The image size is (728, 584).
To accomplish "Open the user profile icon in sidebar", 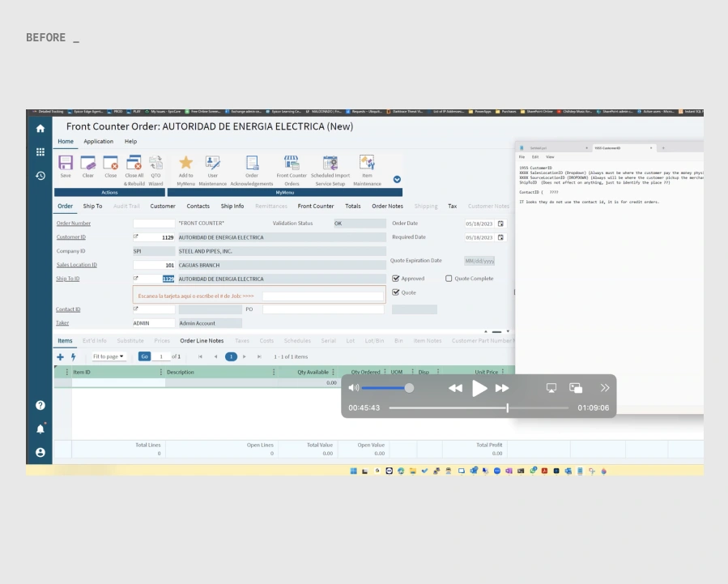I will tap(40, 452).
